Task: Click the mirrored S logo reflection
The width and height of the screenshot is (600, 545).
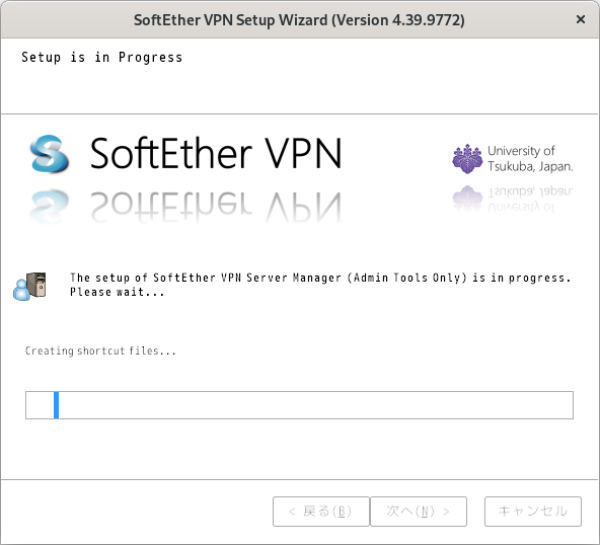Action: point(49,203)
